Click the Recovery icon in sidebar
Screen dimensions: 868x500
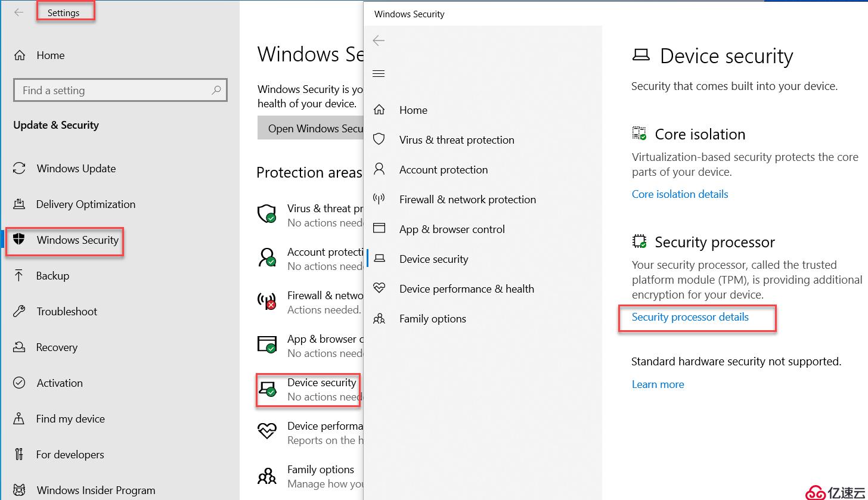19,347
